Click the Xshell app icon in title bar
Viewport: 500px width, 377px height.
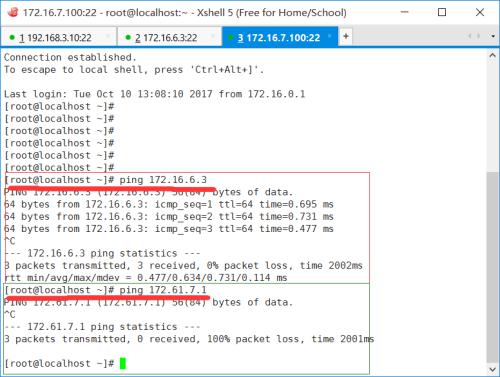[x=13, y=12]
